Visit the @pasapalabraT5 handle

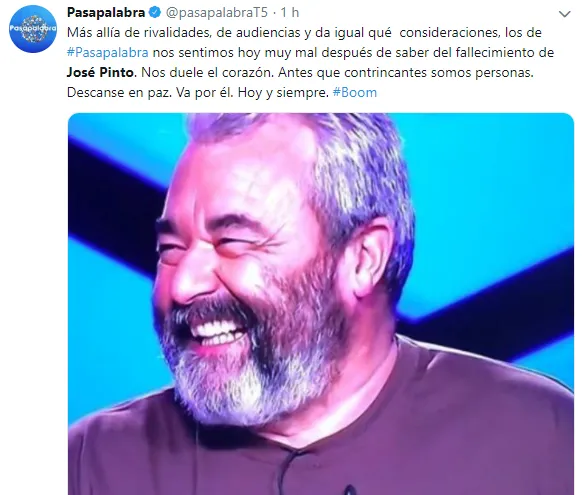click(216, 13)
